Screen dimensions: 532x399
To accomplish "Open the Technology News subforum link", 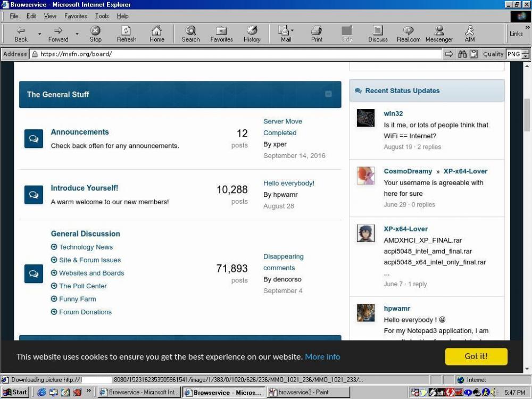I will tap(86, 247).
